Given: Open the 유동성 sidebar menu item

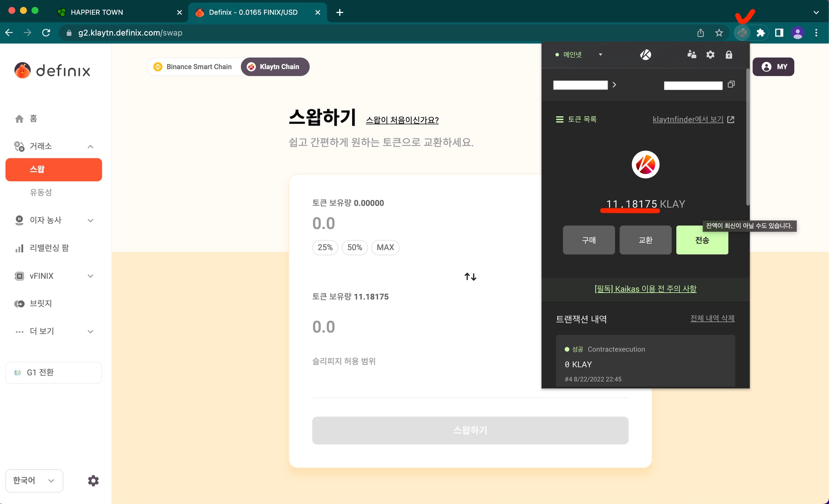Looking at the screenshot, I should tap(41, 192).
